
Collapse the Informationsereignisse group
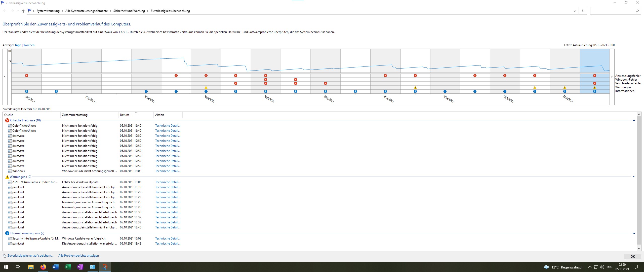(x=634, y=233)
